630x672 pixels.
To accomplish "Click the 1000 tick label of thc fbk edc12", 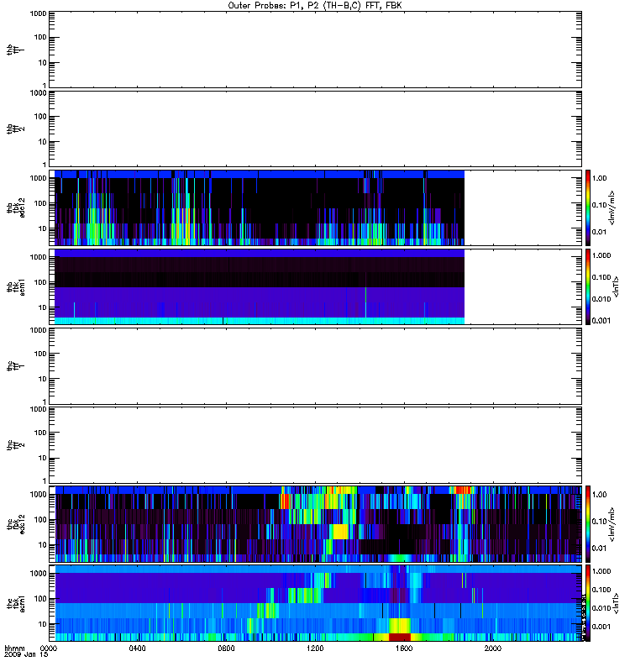I will click(x=38, y=495).
